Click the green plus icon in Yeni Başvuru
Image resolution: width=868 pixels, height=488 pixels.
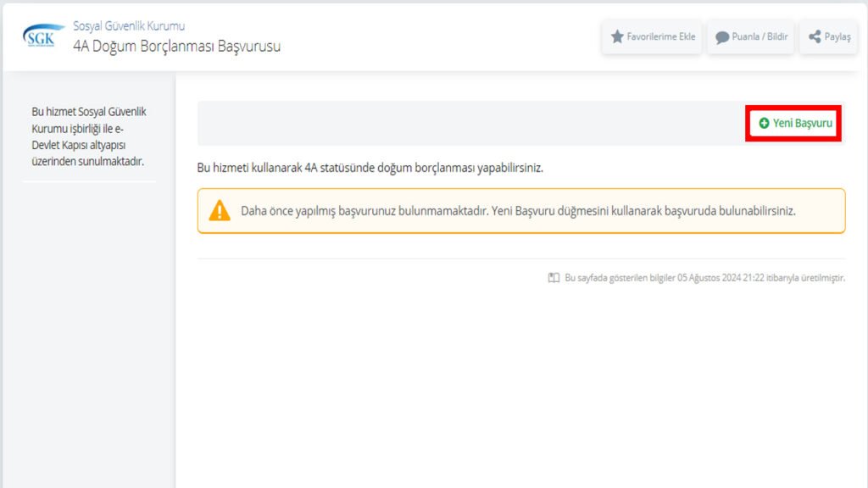[x=764, y=123]
